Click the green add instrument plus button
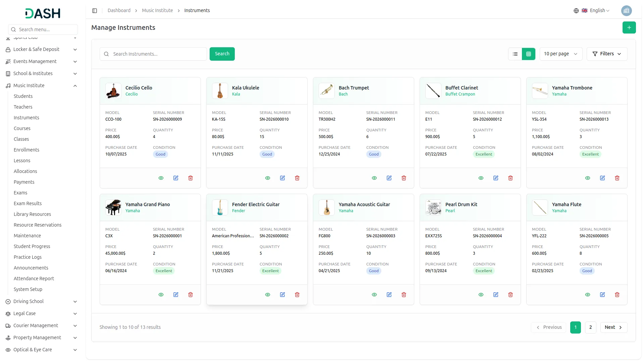644x362 pixels. [x=629, y=27]
